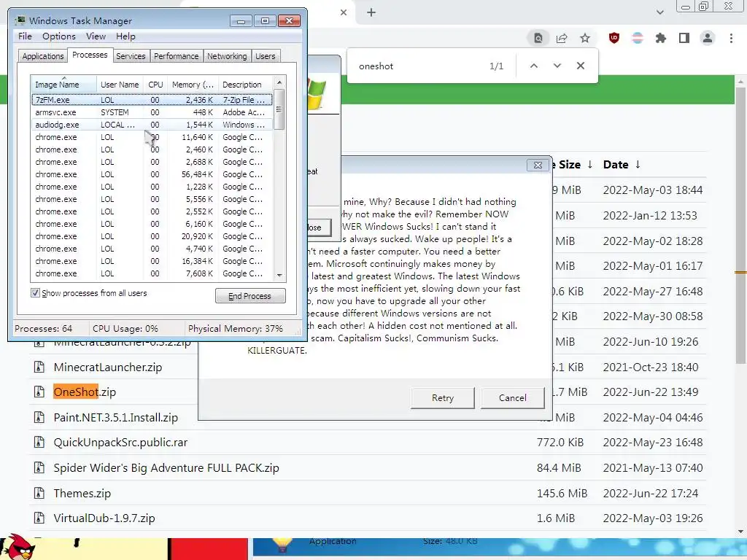Open the Task Manager Help menu
Image resolution: width=747 pixels, height=560 pixels.
(x=125, y=36)
